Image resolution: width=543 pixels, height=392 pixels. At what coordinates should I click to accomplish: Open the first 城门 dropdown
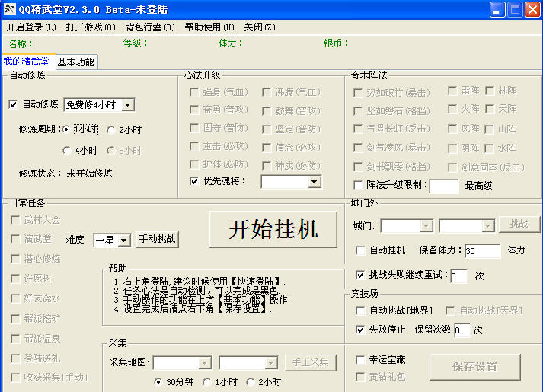tap(426, 226)
